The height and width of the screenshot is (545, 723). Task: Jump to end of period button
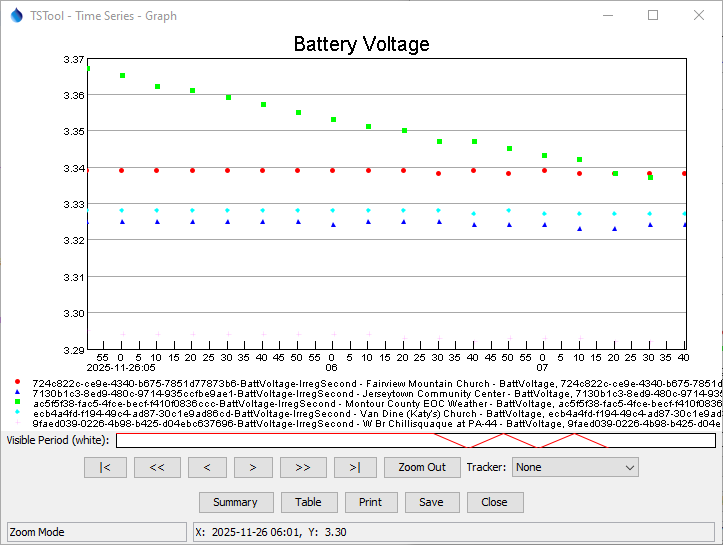point(354,467)
